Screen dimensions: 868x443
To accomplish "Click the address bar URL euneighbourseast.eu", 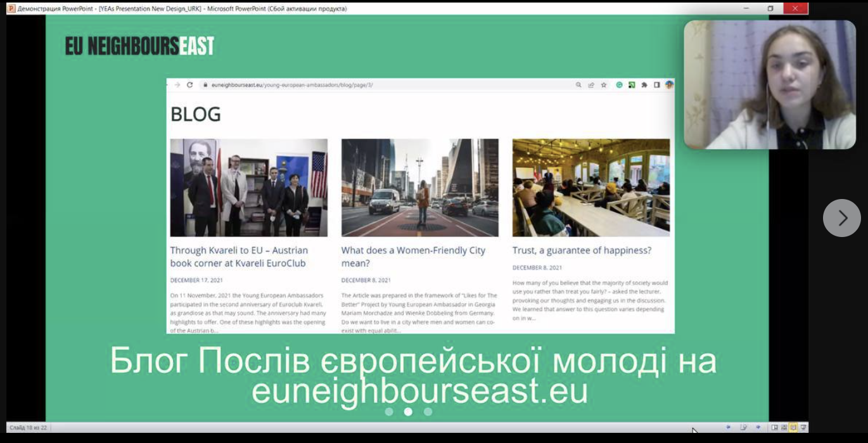I will 292,85.
